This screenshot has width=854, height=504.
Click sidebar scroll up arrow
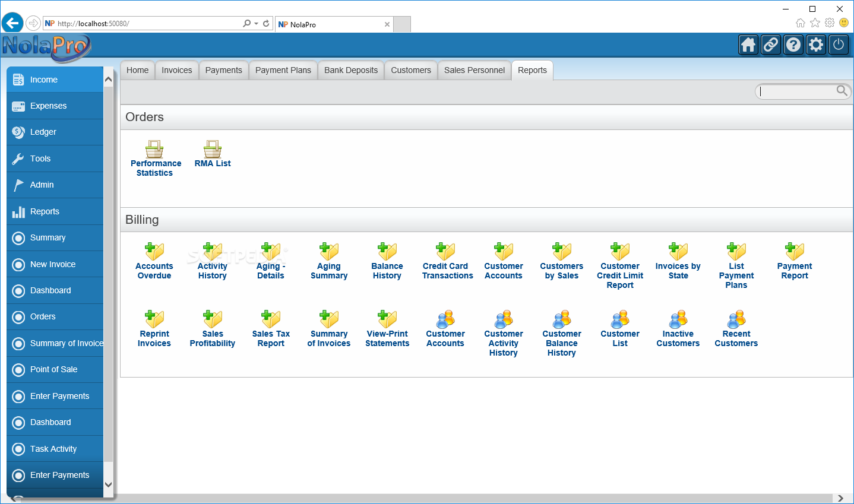tap(108, 80)
